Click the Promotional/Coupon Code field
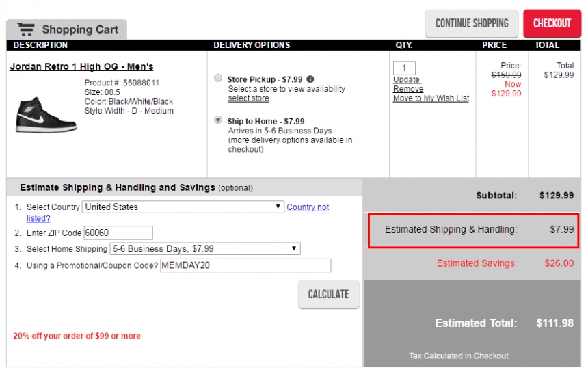Image resolution: width=588 pixels, height=370 pixels. pyautogui.click(x=245, y=265)
